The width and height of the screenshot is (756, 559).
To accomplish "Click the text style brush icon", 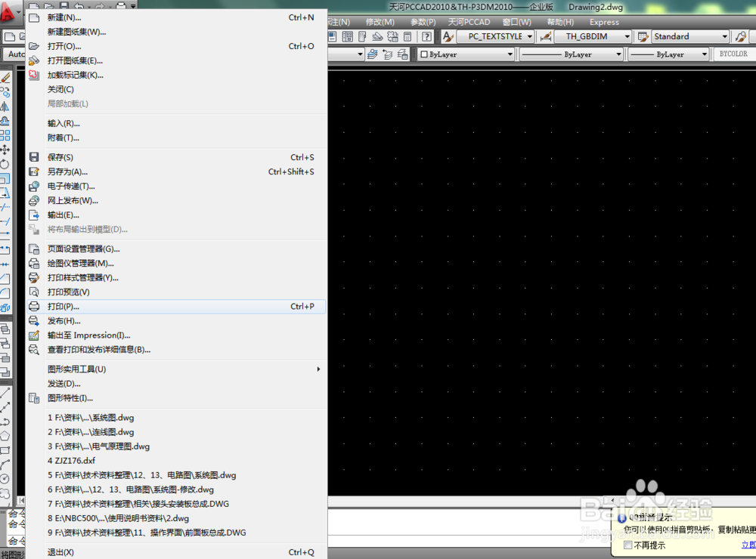I will [x=448, y=36].
